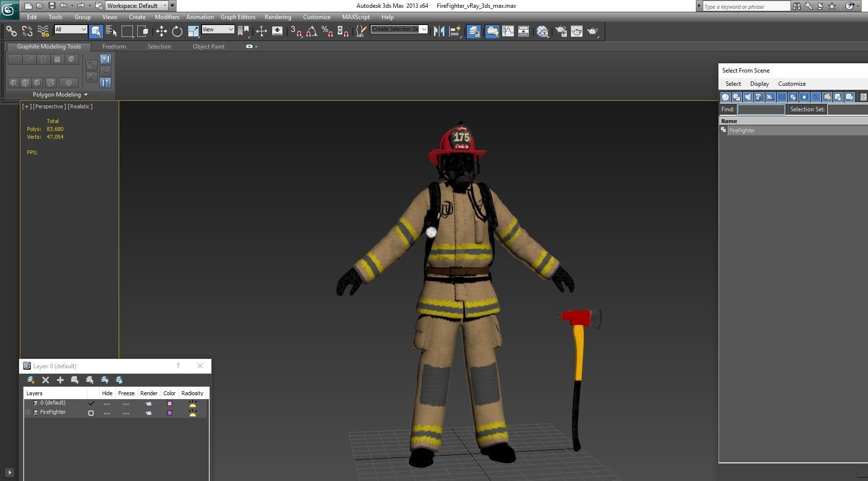The width and height of the screenshot is (868, 481).
Task: Click the keyword search box
Action: pos(746,6)
